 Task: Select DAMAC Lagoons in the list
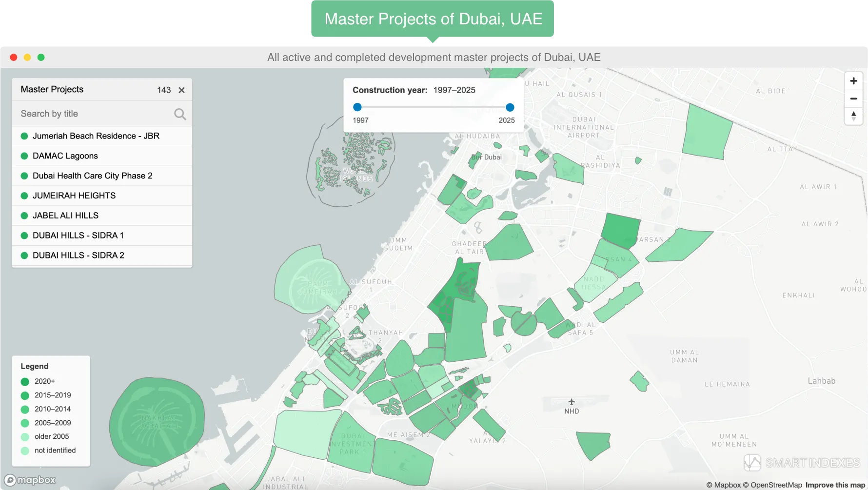tap(102, 156)
